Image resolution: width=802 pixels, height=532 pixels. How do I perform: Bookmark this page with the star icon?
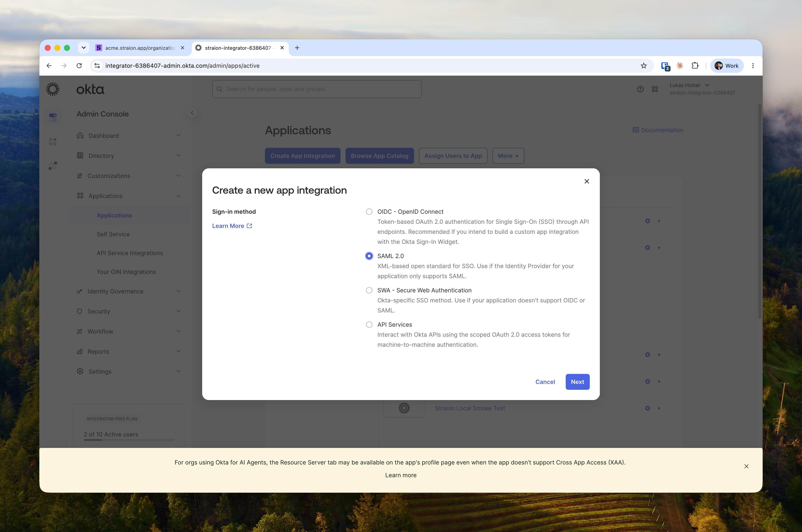click(x=643, y=66)
